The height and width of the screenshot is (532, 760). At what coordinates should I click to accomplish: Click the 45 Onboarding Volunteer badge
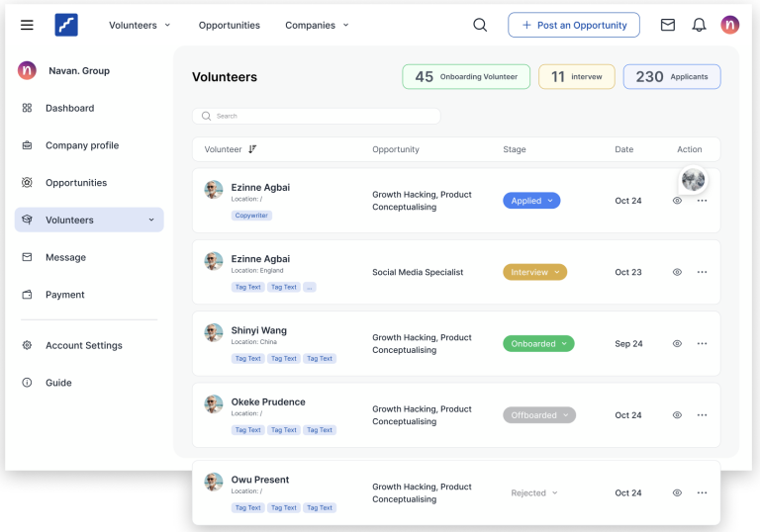point(466,76)
